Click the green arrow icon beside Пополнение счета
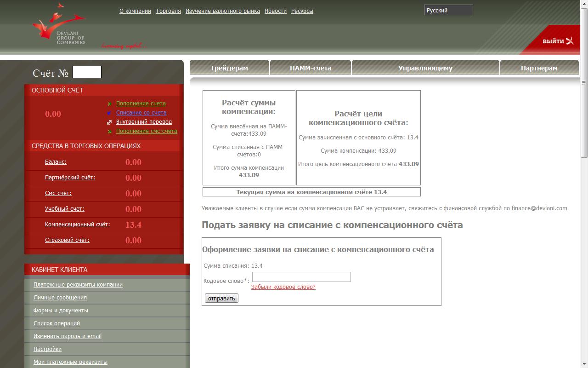The width and height of the screenshot is (588, 368). [109, 104]
